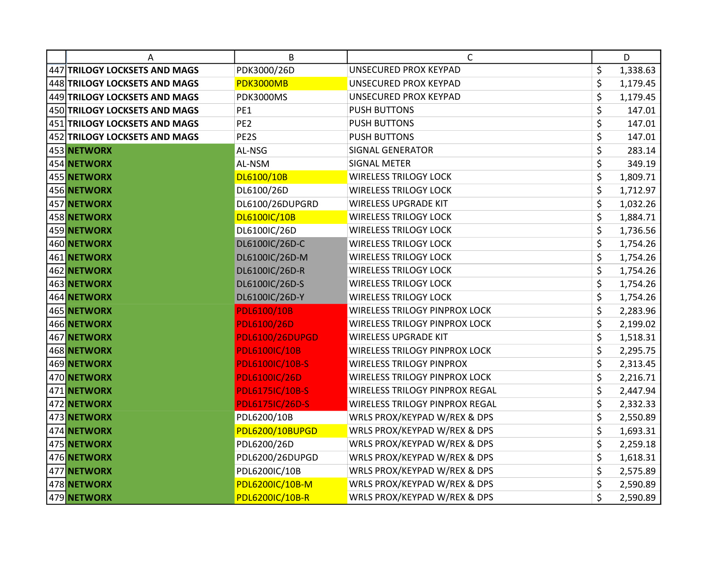
Task: Click cell PDL6200IC/10B
Action: pyautogui.click(x=291, y=471)
